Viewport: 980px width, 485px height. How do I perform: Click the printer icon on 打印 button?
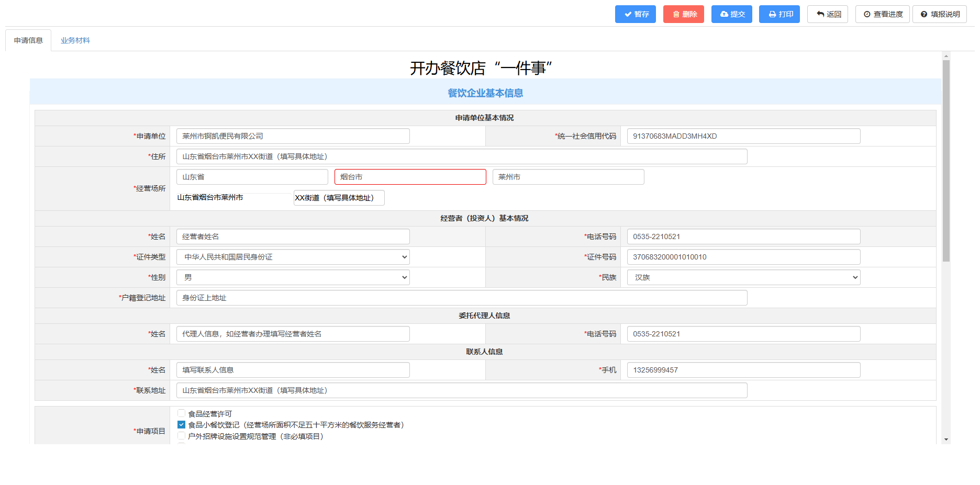772,15
